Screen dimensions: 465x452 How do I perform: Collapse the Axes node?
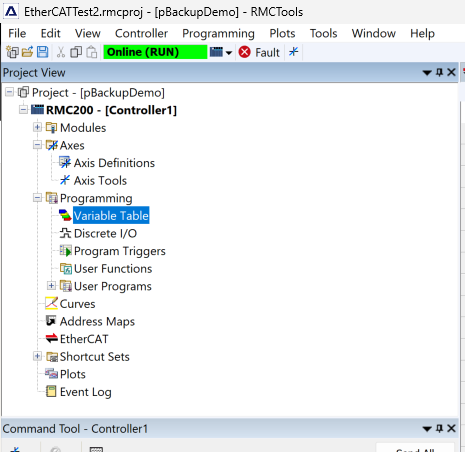click(x=37, y=145)
